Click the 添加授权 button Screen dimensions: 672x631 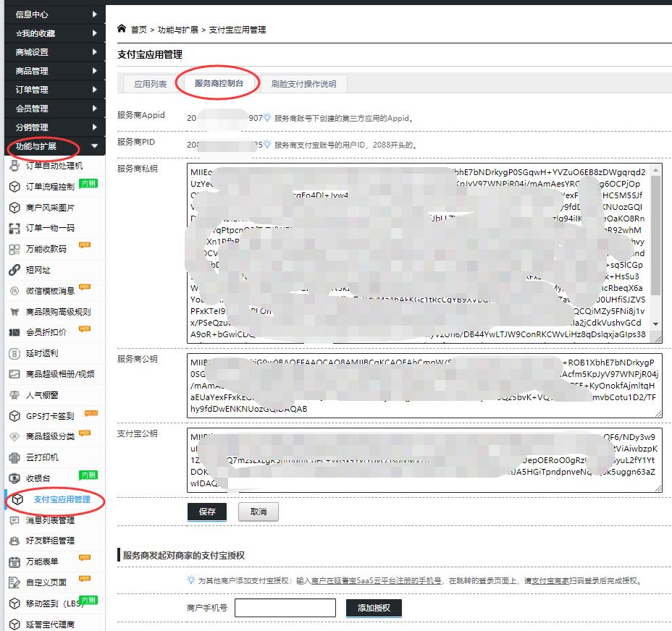pos(374,608)
